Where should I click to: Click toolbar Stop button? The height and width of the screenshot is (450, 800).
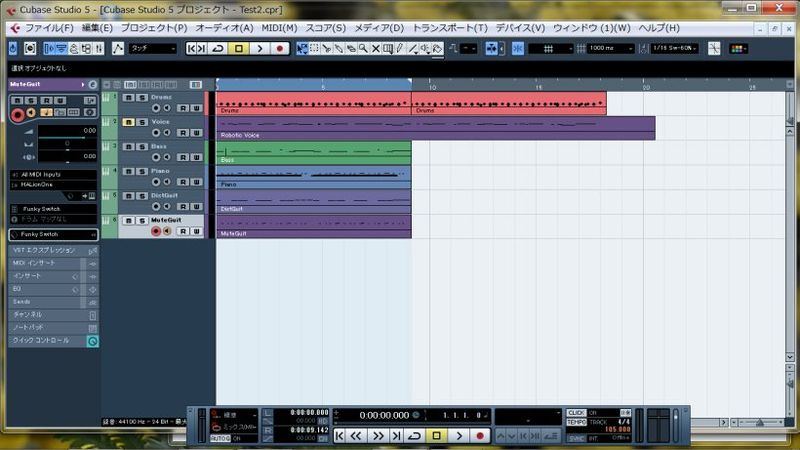pos(239,48)
